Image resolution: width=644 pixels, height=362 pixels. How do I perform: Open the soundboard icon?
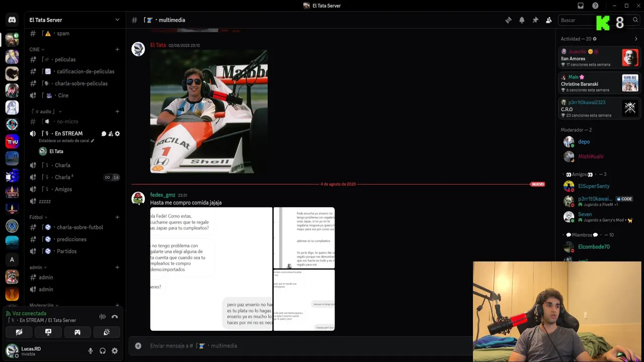[107, 332]
